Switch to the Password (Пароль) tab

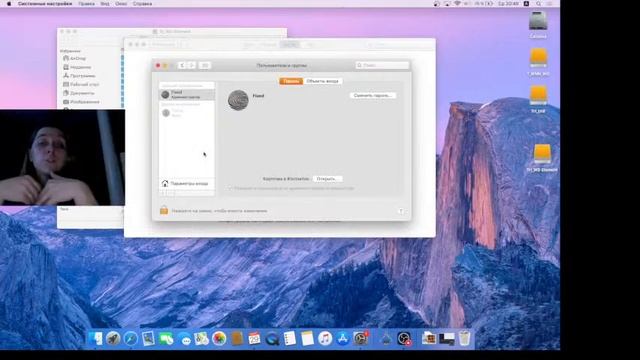tap(291, 81)
